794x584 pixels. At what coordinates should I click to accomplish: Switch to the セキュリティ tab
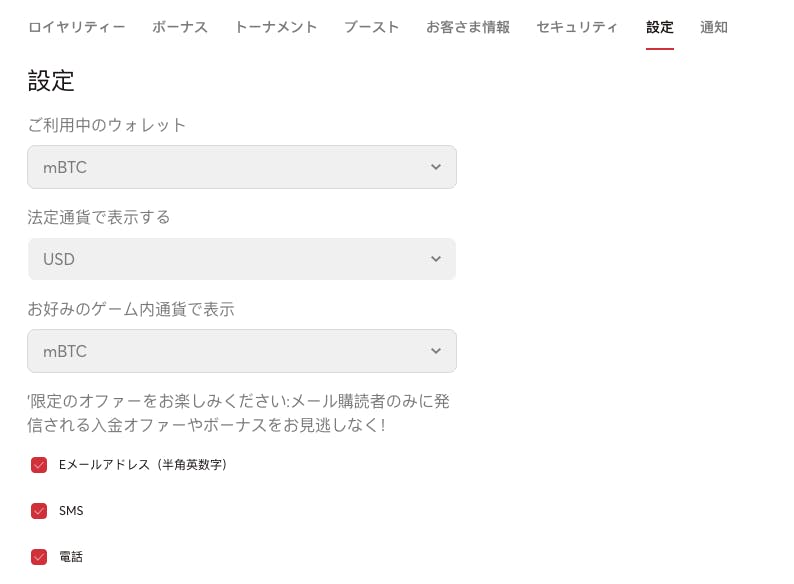(577, 27)
